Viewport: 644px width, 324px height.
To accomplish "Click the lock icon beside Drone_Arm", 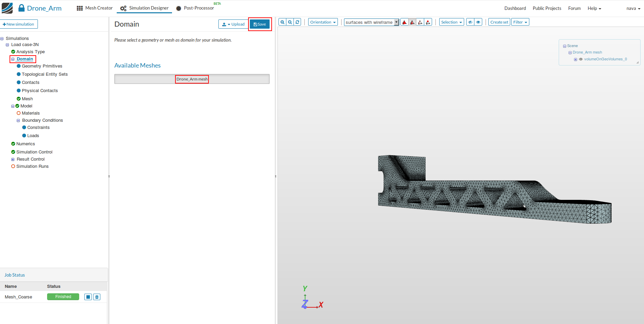I will click(22, 8).
